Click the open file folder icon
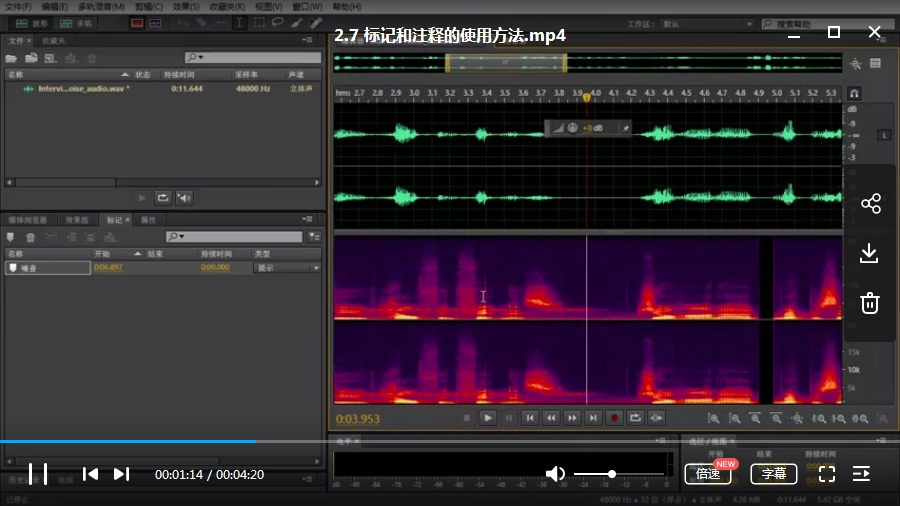Viewport: 900px width, 506px height. [11, 58]
